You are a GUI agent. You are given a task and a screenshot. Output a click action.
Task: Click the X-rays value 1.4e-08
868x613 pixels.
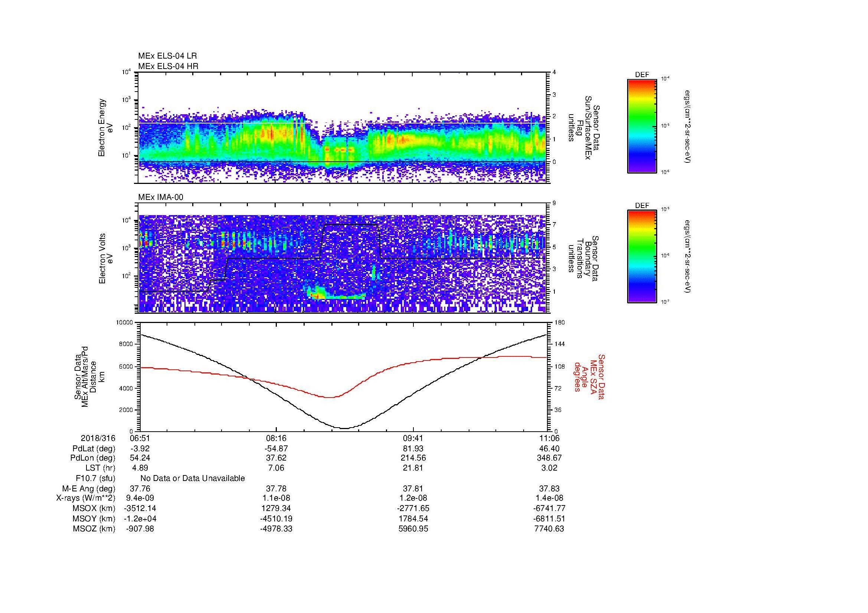550,498
